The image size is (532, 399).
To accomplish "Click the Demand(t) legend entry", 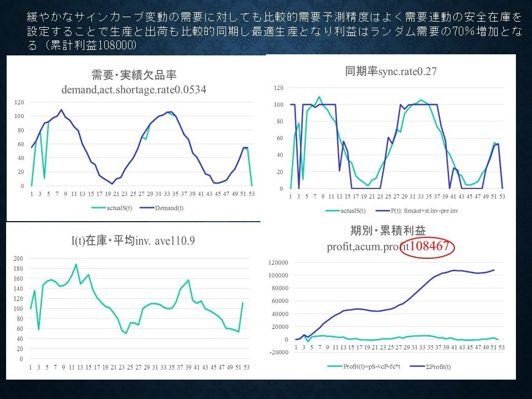I will [161, 208].
